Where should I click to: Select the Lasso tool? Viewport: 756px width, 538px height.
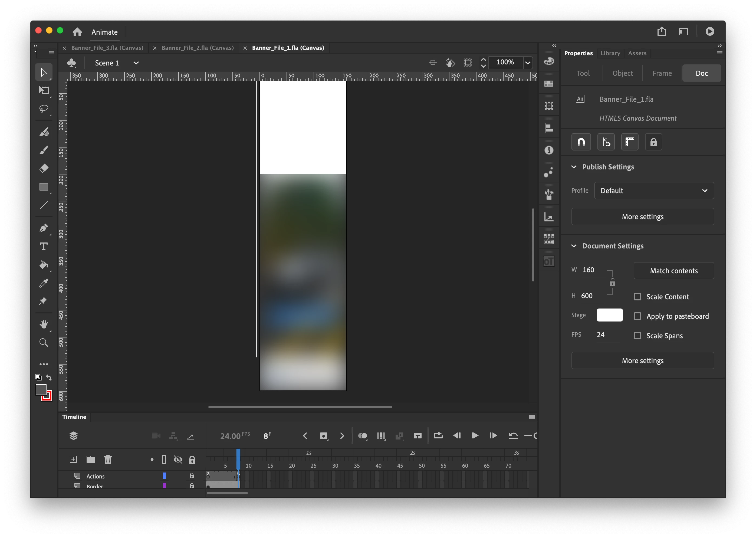(44, 109)
